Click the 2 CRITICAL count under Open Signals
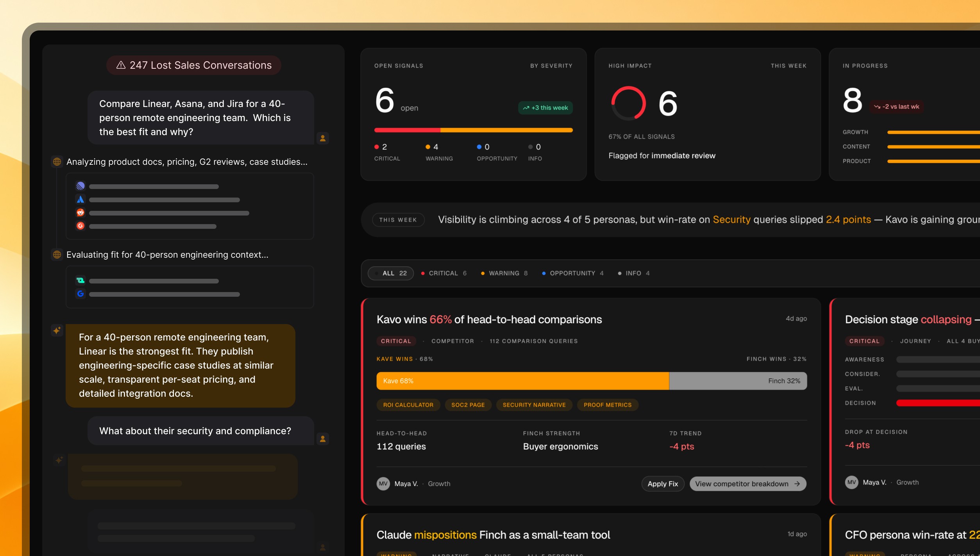Viewport: 980px width, 556px height. coord(387,151)
